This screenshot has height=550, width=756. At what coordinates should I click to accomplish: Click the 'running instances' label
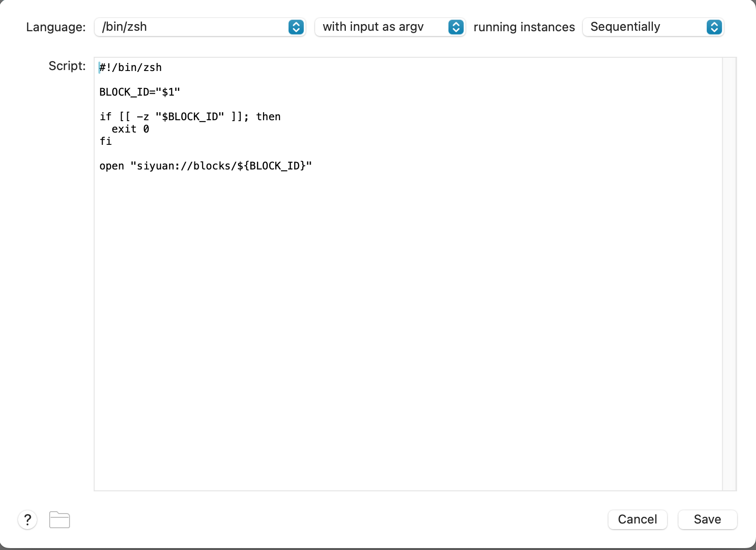pos(524,27)
